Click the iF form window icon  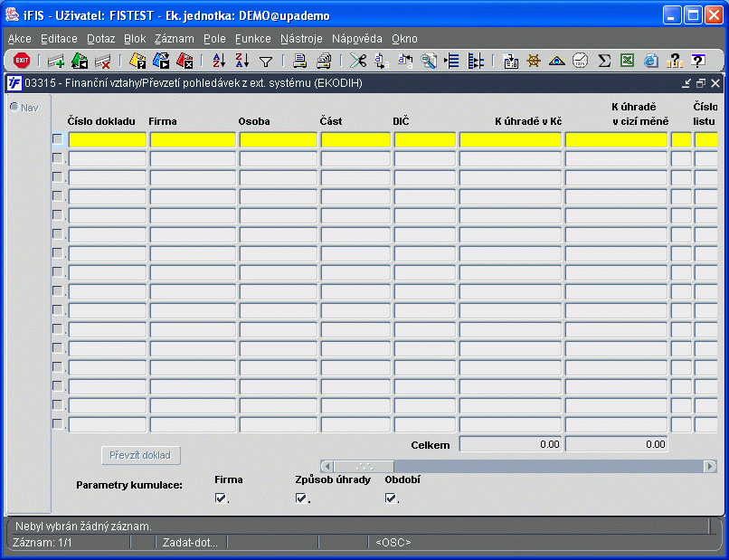(14, 83)
